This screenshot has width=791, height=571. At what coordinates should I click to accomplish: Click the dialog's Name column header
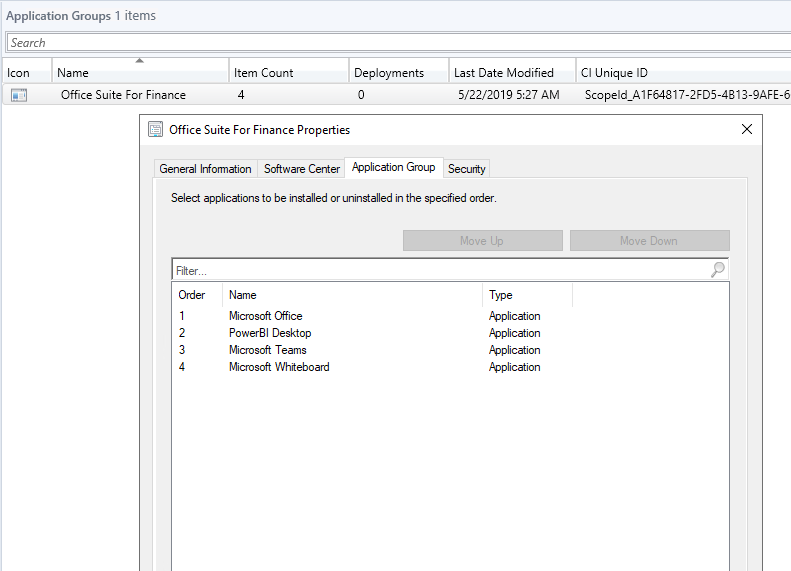pos(353,295)
